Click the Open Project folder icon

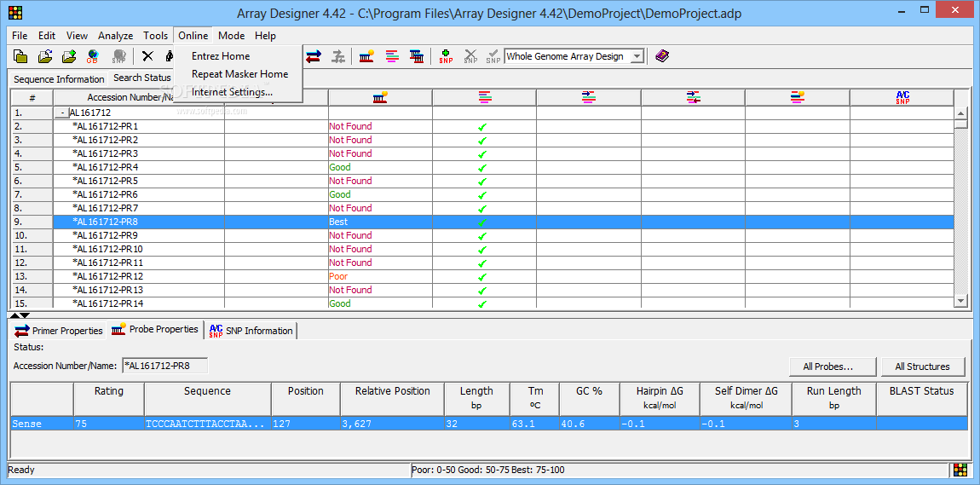pyautogui.click(x=45, y=56)
